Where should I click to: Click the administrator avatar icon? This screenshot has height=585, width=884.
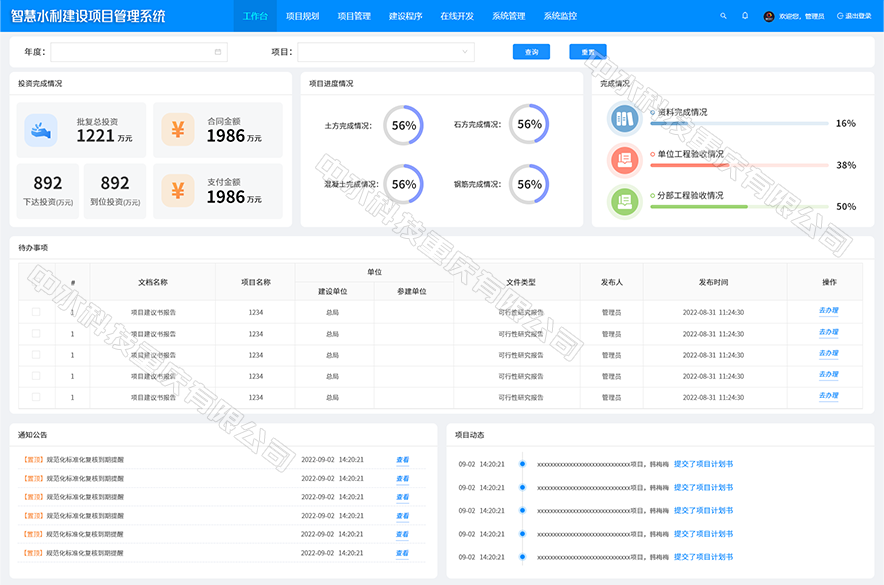click(x=769, y=16)
